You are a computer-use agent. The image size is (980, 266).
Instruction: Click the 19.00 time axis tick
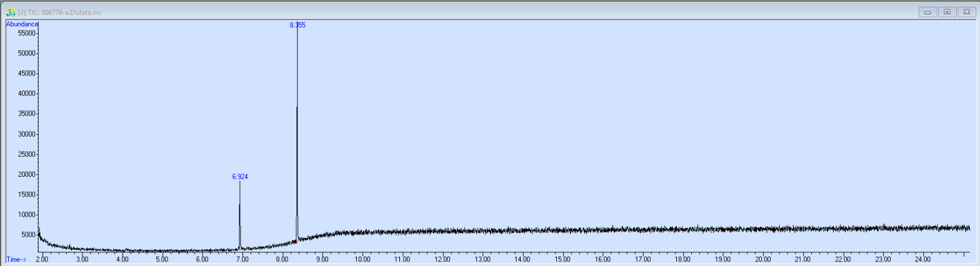tap(722, 259)
